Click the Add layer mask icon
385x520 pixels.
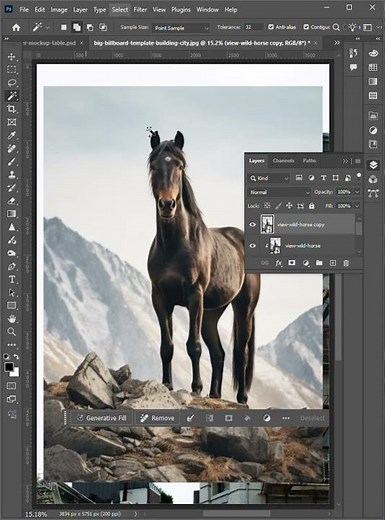[292, 263]
